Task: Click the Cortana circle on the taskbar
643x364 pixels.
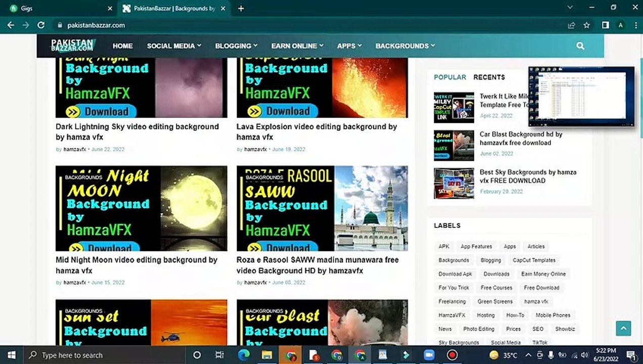Action: [197, 355]
